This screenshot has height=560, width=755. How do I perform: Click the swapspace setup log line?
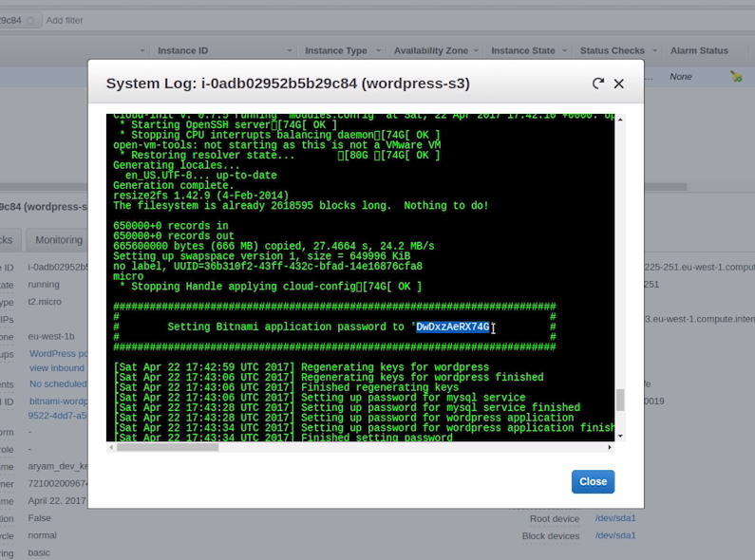point(261,256)
